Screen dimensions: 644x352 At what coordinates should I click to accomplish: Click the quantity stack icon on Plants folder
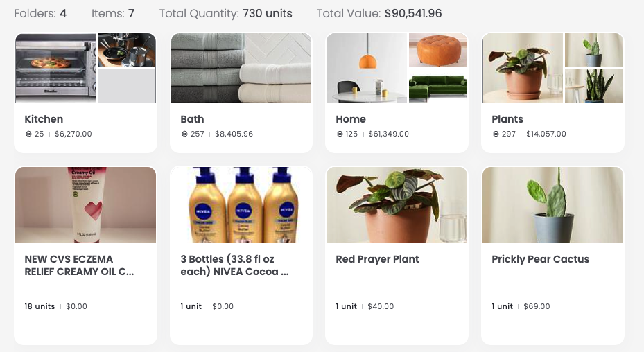pos(494,134)
